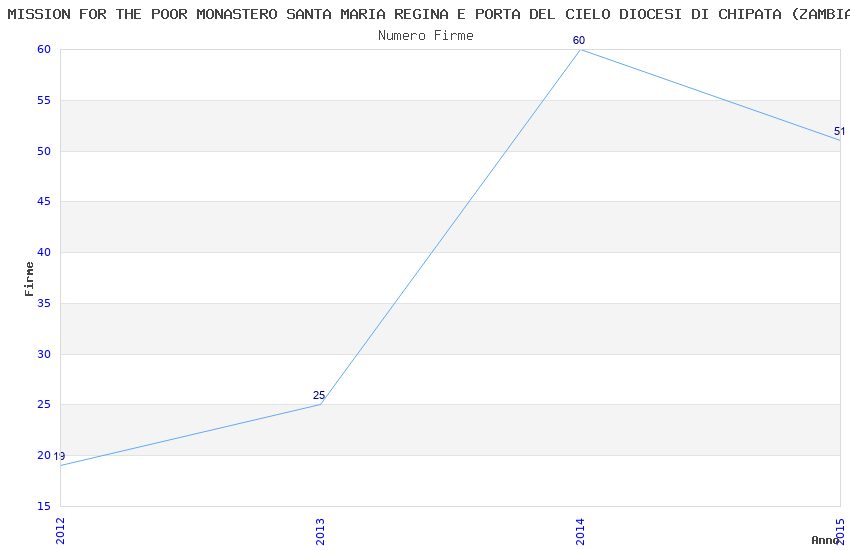Click the y-axis tick label 30

44,355
